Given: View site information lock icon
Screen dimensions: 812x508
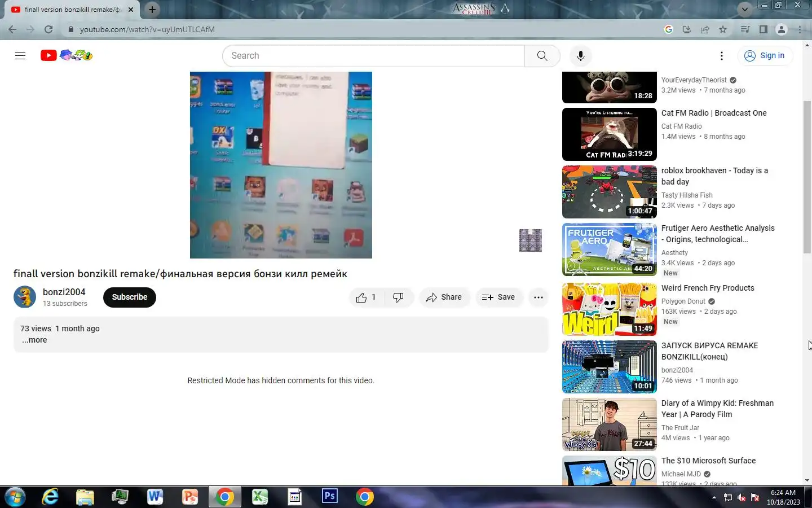Looking at the screenshot, I should click(70, 29).
